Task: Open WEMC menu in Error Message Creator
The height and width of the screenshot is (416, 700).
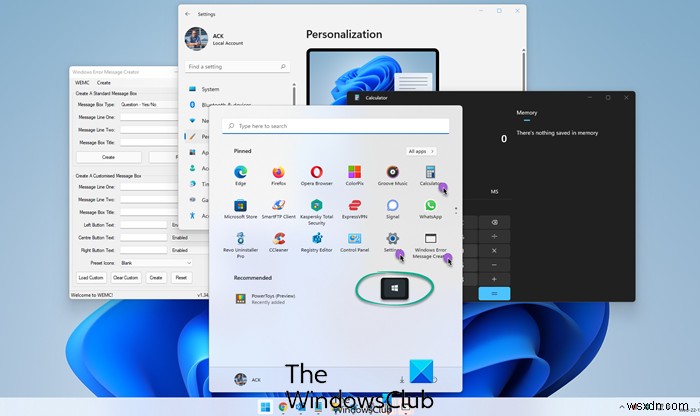Action: tap(82, 83)
